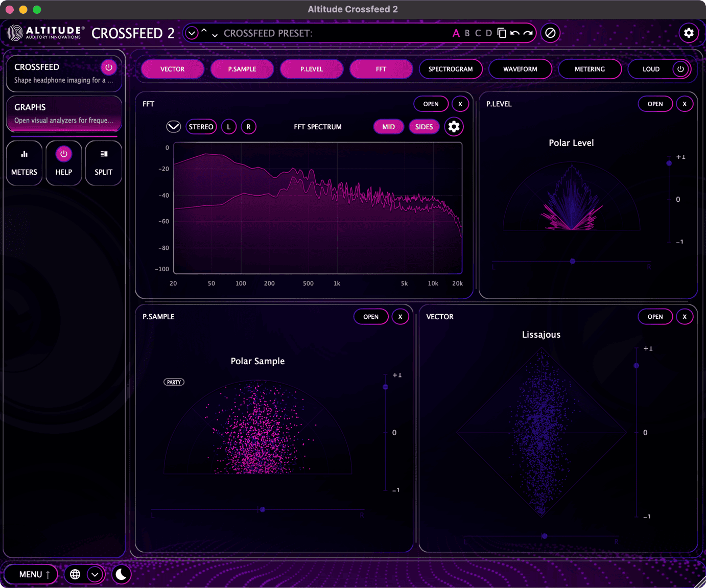Click the bypass circle-slash icon

[550, 33]
